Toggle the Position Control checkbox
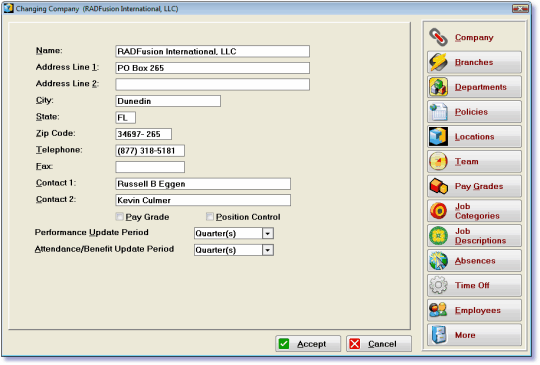Screen dimensions: 540x365 209,217
